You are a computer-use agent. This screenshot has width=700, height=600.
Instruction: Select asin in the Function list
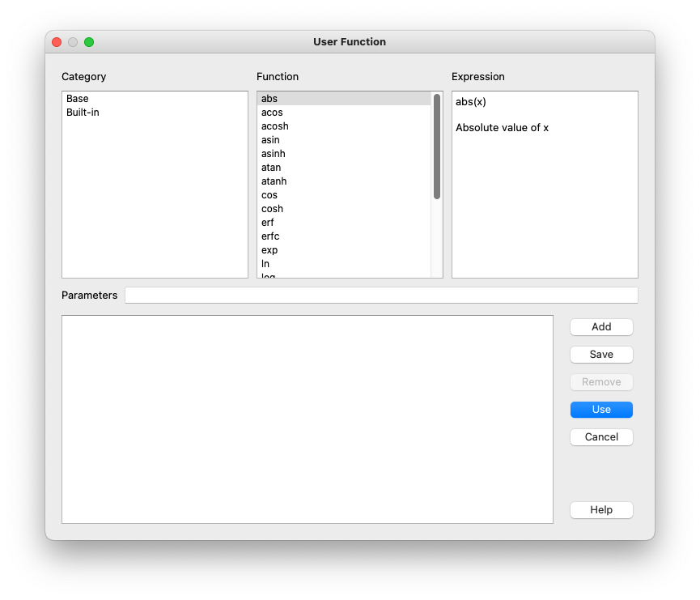(x=270, y=140)
